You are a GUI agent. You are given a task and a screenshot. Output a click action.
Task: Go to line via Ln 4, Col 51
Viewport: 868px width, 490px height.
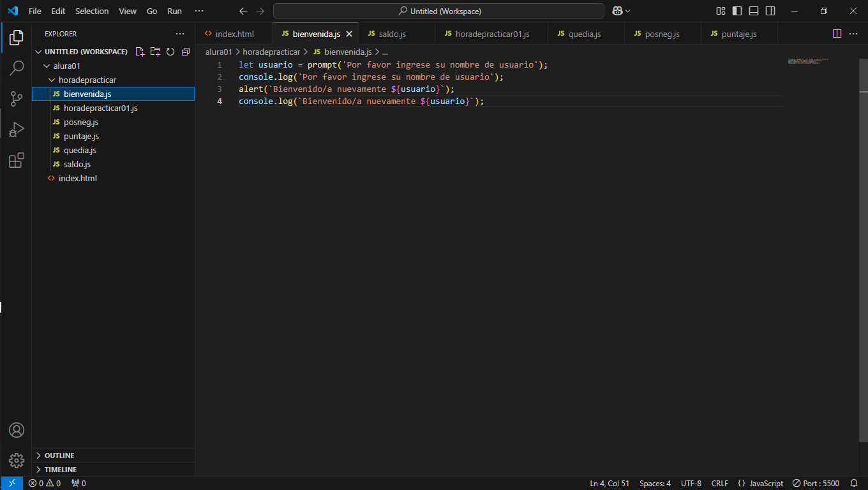click(610, 483)
